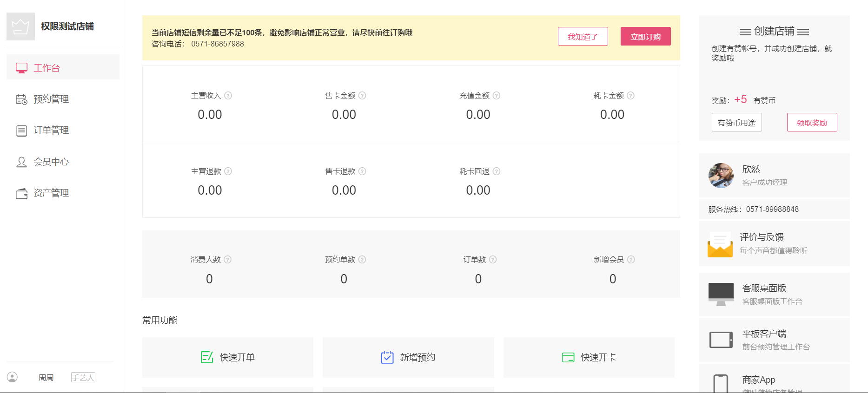Go to 订单管理 in the sidebar
Viewport: 868px width, 393px height.
[51, 131]
